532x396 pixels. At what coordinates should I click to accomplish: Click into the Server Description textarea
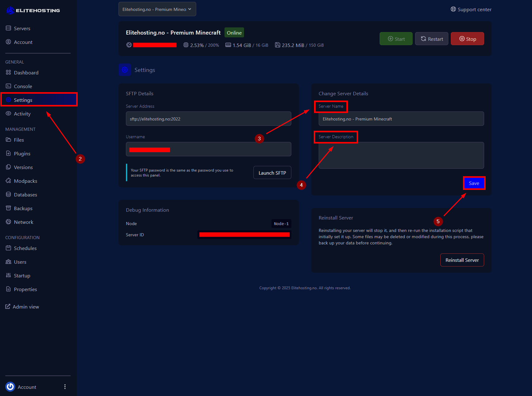pyautogui.click(x=401, y=155)
